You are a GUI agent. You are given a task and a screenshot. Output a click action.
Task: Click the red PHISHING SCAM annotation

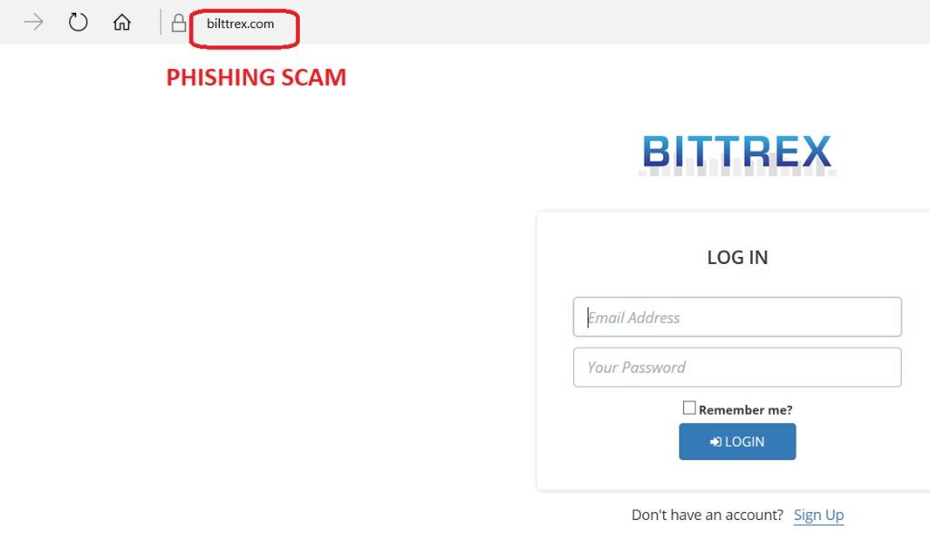pos(256,78)
